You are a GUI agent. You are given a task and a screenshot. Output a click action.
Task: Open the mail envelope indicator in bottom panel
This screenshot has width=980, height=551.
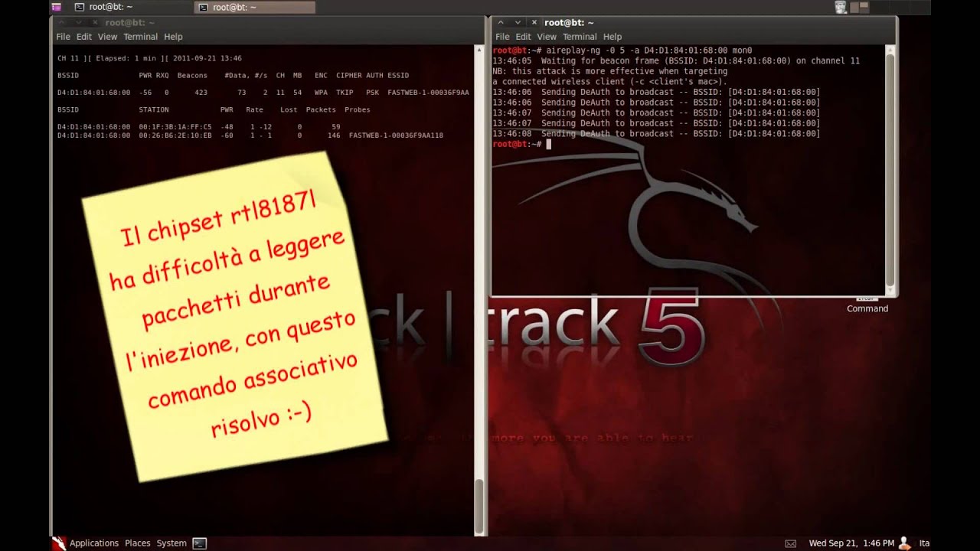point(791,543)
